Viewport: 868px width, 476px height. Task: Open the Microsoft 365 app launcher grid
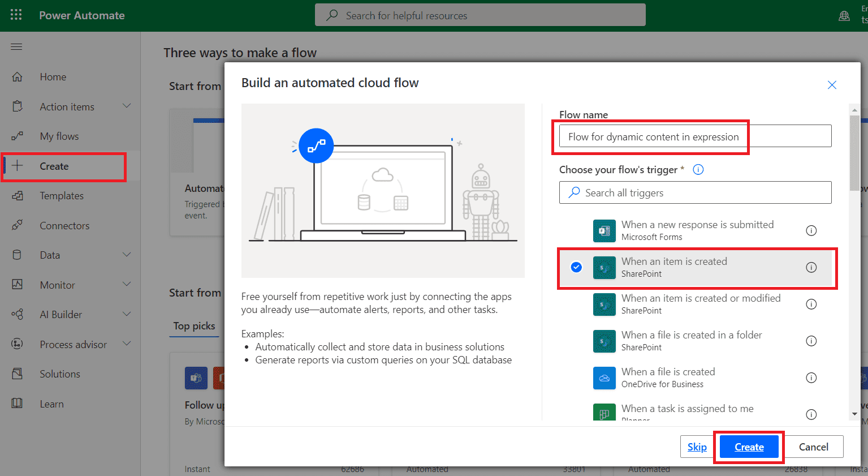(x=16, y=15)
